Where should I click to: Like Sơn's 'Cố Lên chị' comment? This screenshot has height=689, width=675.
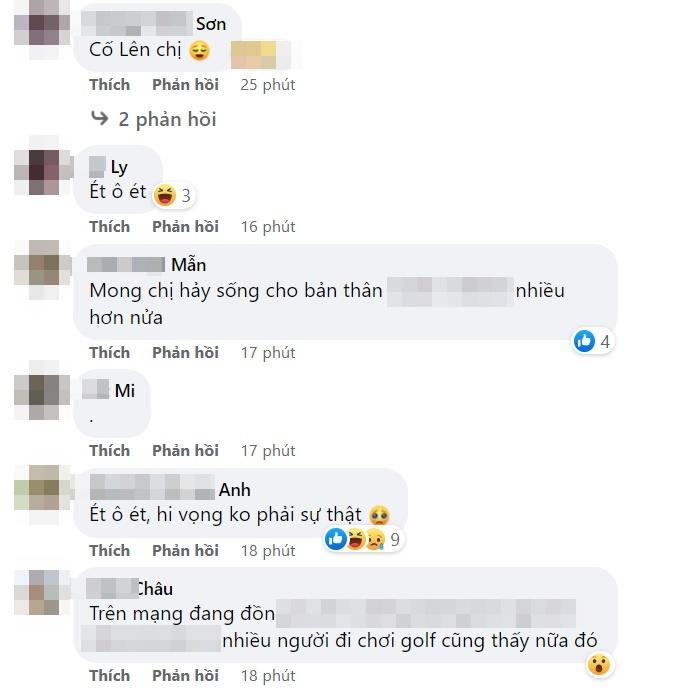(109, 84)
